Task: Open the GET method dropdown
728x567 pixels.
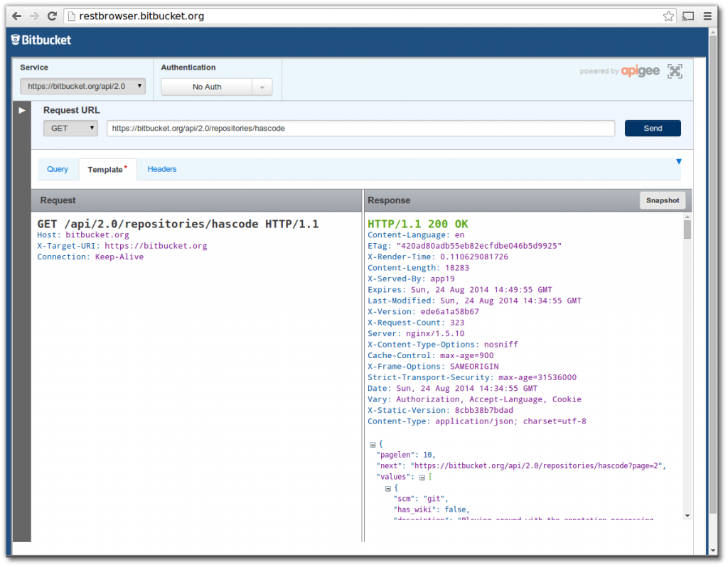Action: [x=70, y=128]
